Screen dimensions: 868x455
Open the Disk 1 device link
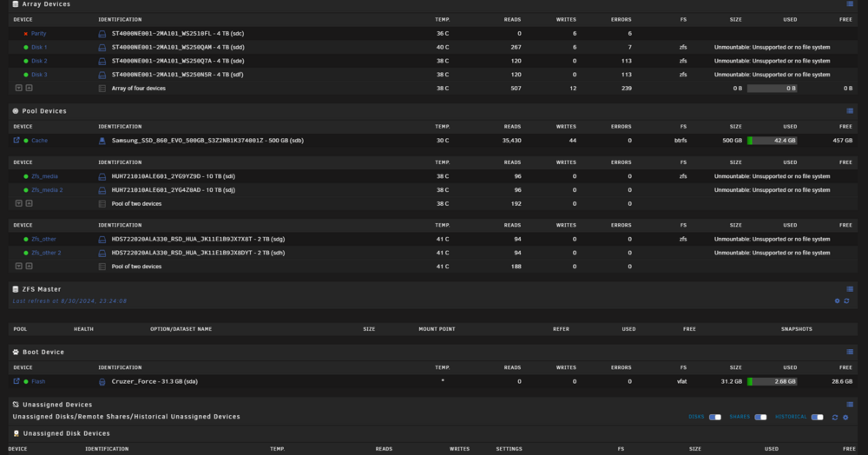click(x=39, y=48)
